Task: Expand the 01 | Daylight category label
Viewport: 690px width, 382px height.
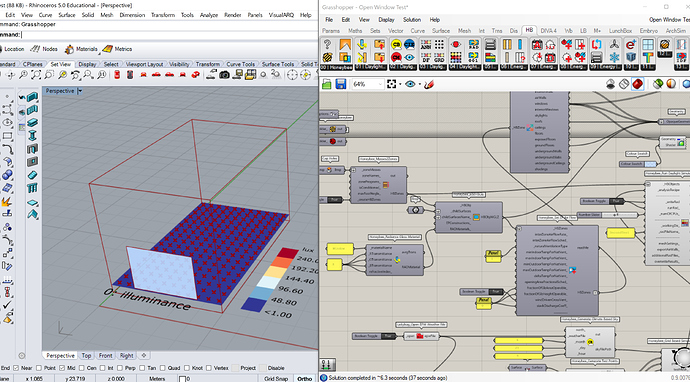Action: point(370,67)
